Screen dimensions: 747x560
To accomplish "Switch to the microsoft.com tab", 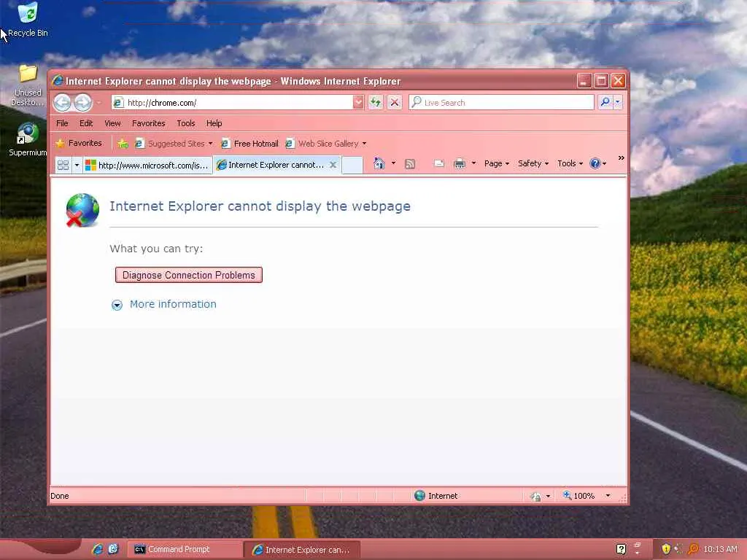I will (x=147, y=166).
